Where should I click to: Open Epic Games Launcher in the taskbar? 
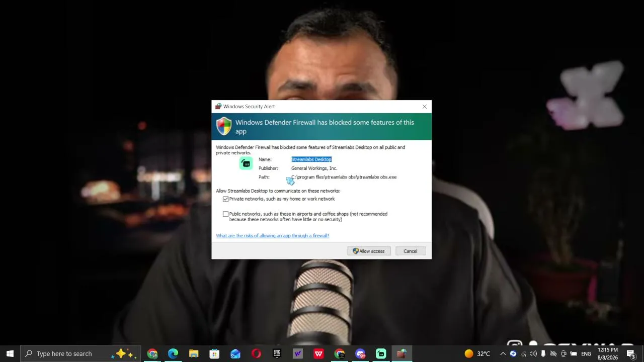pyautogui.click(x=277, y=353)
